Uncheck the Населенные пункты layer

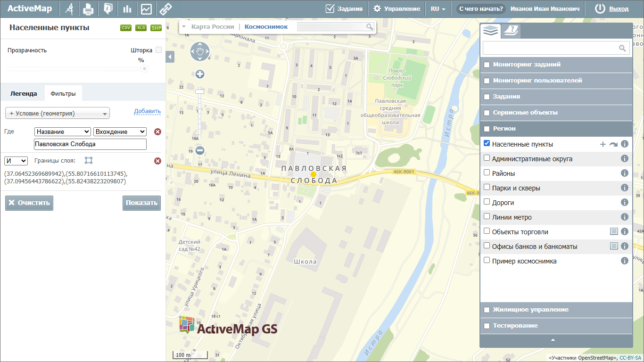pos(487,144)
